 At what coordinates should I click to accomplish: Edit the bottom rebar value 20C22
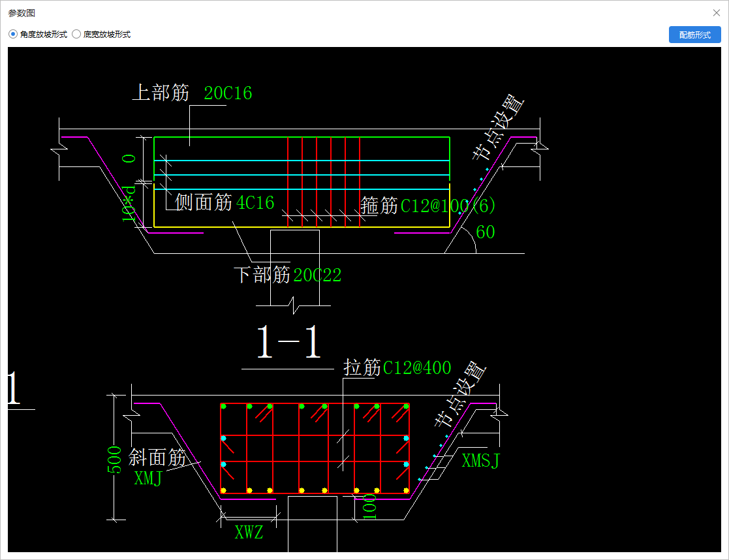pyautogui.click(x=317, y=275)
